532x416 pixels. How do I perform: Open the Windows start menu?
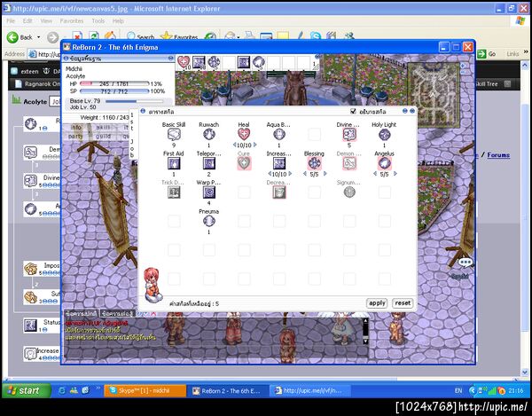click(x=26, y=390)
